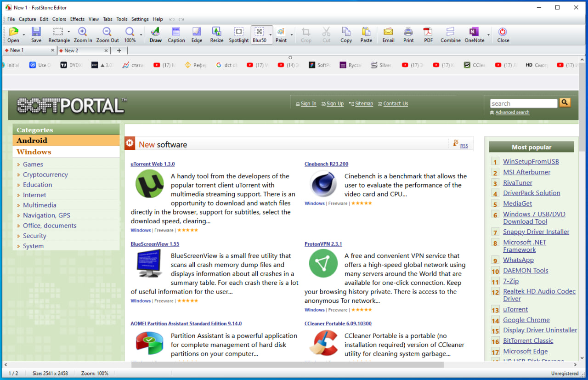Open the Cinebench R23.200 link
The image size is (588, 380).
pyautogui.click(x=326, y=164)
